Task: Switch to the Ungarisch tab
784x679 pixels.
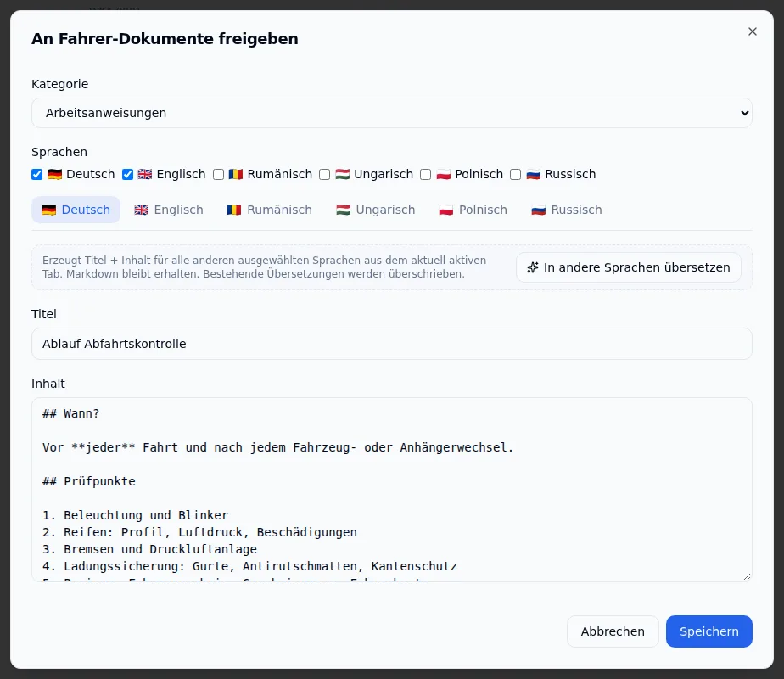Action: 376,210
